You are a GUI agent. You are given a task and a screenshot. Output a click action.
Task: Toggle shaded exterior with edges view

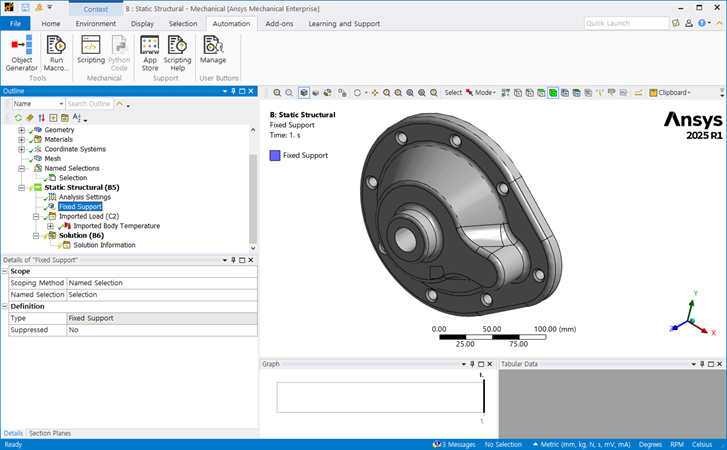(x=304, y=93)
